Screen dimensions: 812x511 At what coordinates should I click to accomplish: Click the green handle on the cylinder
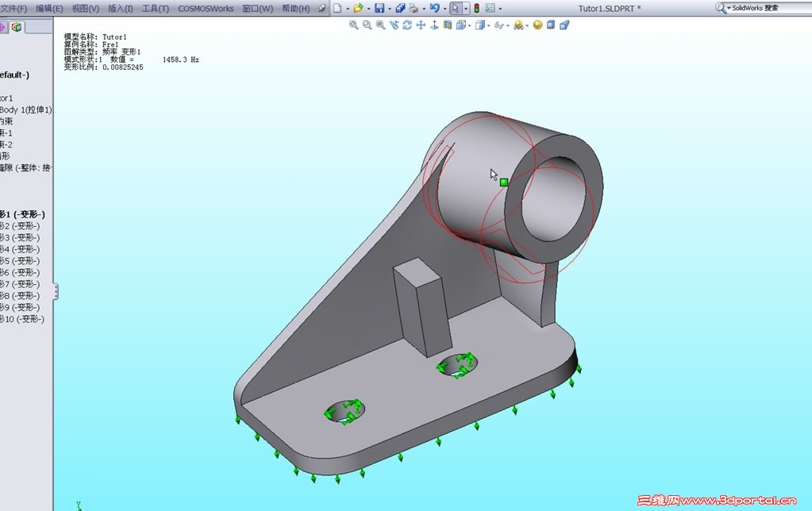pos(504,182)
